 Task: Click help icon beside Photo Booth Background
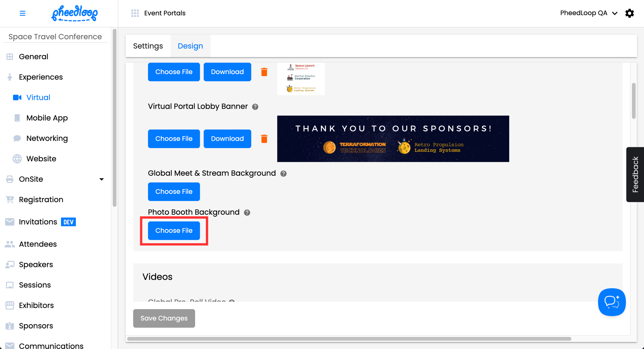(x=247, y=213)
